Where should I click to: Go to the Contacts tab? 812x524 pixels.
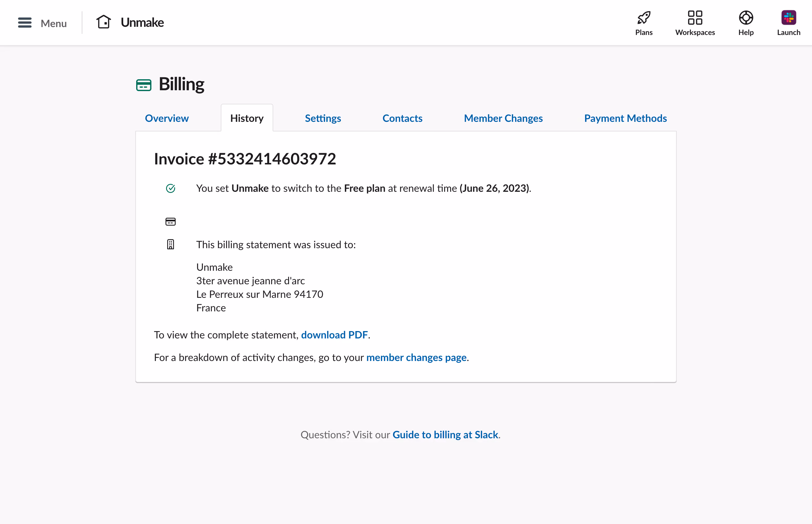pyautogui.click(x=402, y=118)
